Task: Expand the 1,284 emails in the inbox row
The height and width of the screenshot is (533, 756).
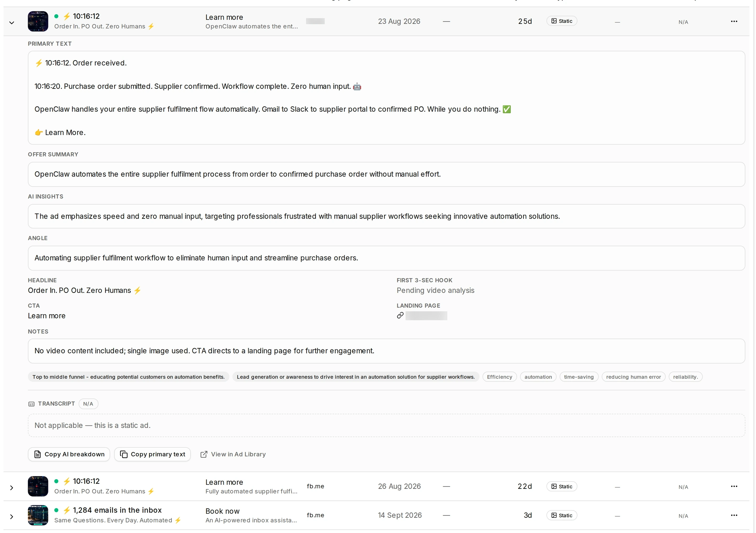Action: pos(12,516)
